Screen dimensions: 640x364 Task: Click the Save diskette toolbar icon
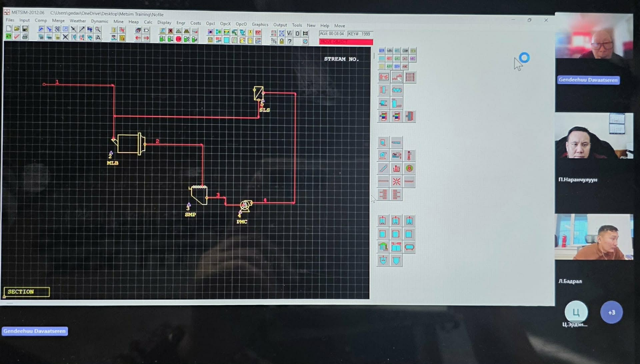pos(25,29)
